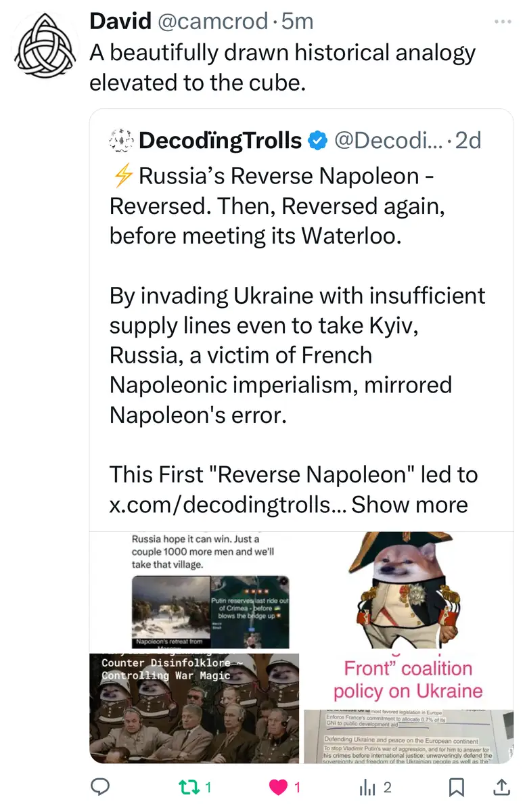Open the Napoleon doge image
This screenshot has height=812, width=525.
tap(408, 589)
